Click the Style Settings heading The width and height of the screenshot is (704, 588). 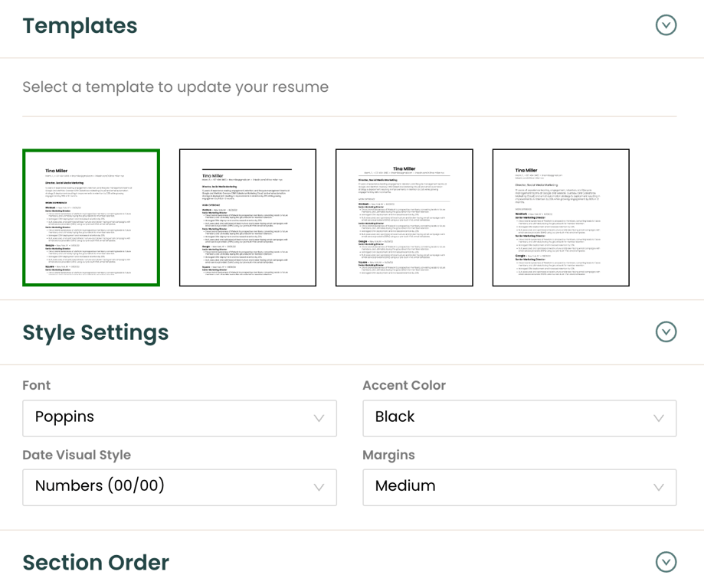[96, 333]
